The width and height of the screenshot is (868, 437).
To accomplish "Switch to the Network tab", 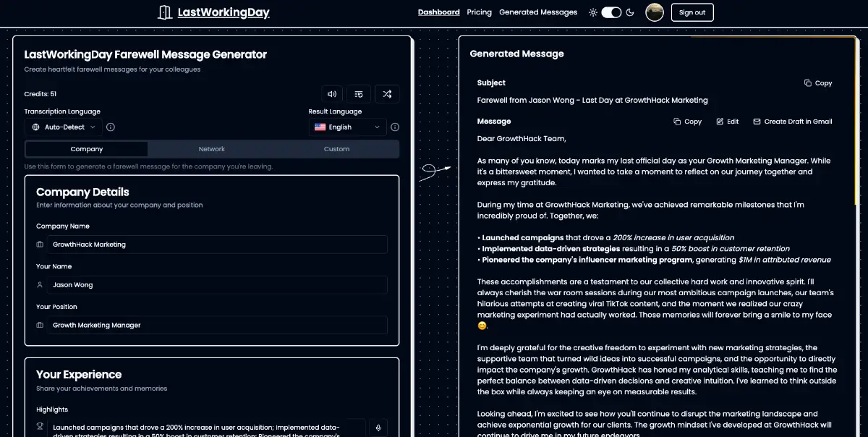I will point(212,149).
